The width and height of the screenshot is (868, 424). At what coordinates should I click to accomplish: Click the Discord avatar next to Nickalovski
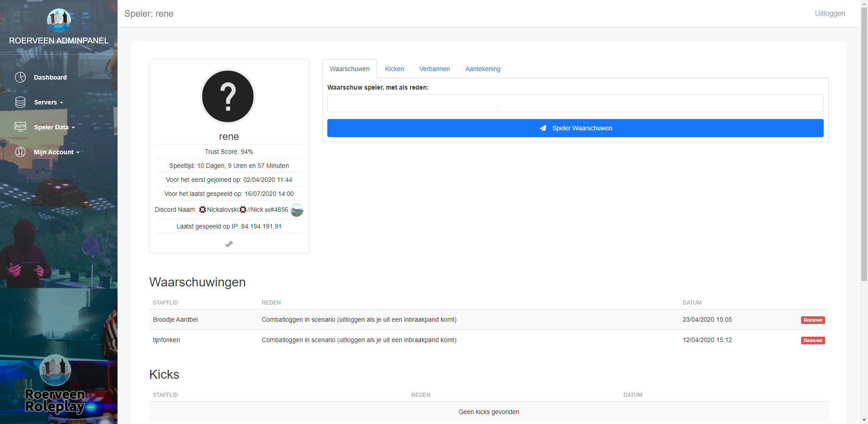click(x=297, y=210)
